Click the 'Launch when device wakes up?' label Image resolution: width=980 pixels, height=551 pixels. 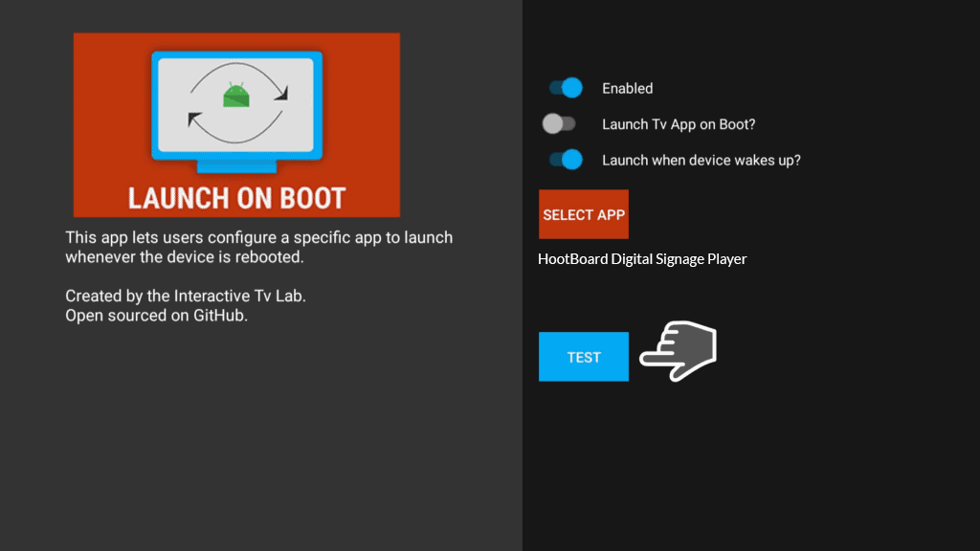[x=701, y=161]
